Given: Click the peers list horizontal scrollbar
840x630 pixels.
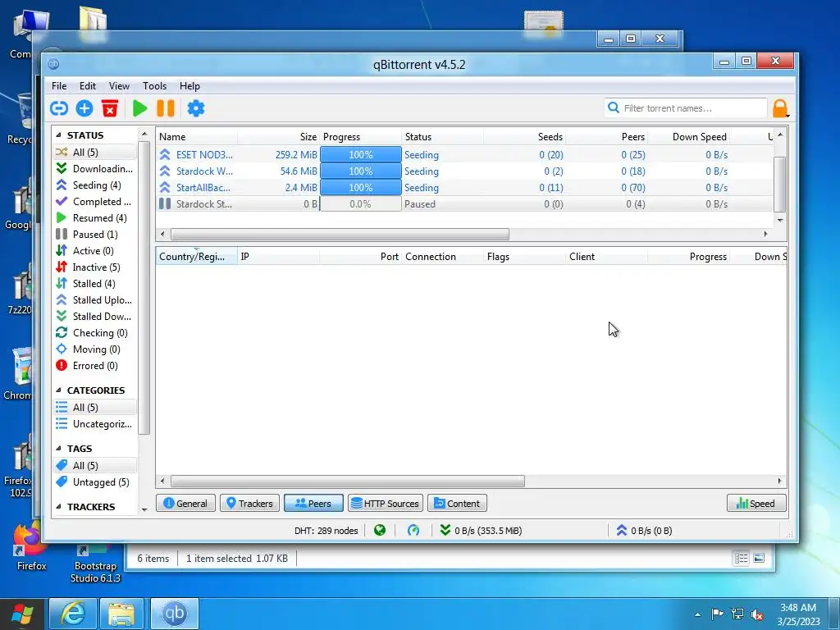Looking at the screenshot, I should [x=347, y=481].
